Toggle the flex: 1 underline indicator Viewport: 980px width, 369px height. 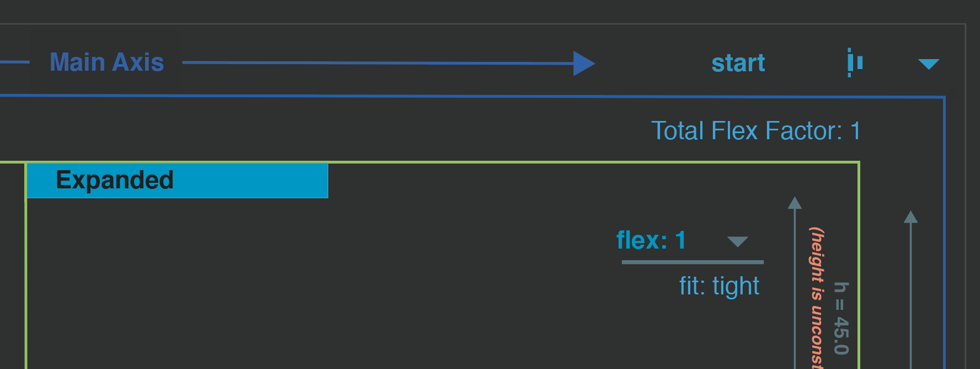click(x=693, y=262)
